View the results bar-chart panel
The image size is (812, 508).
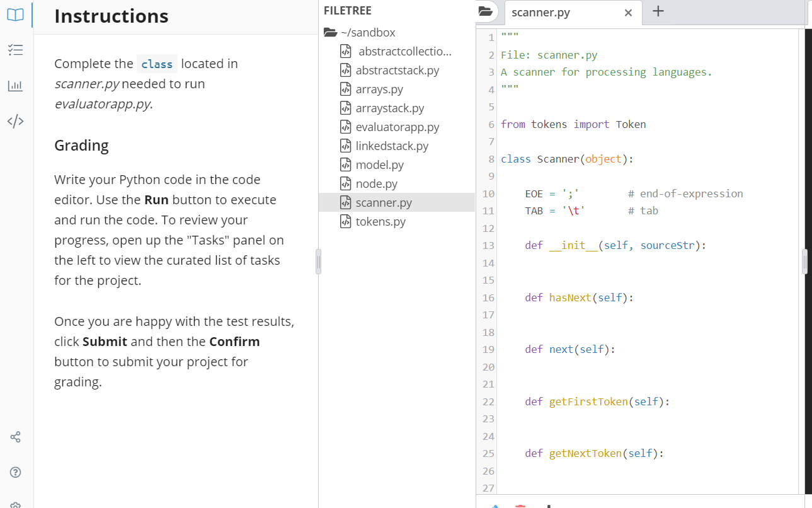tap(15, 86)
